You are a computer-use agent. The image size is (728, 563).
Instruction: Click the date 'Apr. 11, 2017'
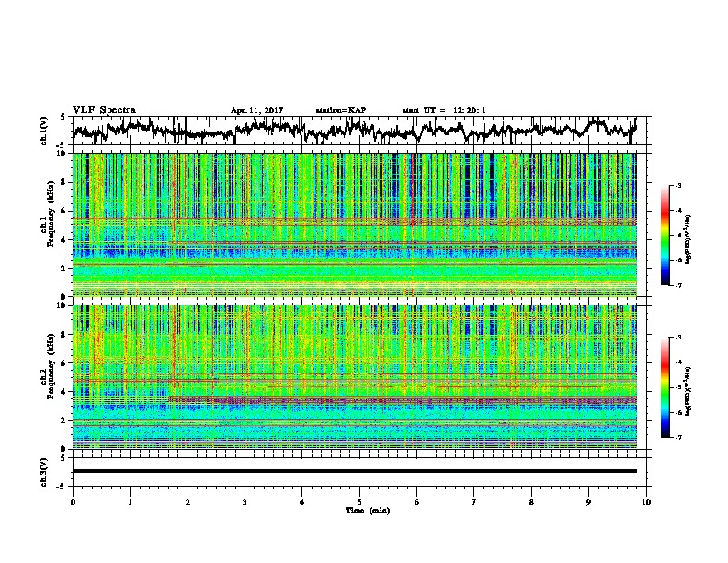256,110
